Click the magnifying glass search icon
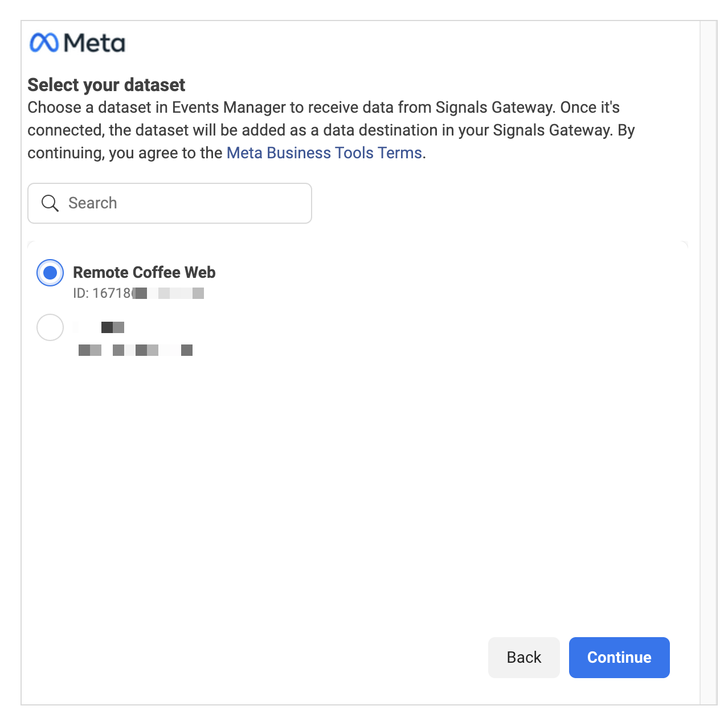 pos(50,203)
